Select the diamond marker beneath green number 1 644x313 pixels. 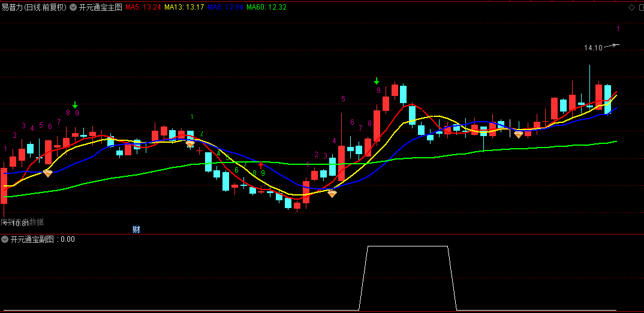click(189, 144)
